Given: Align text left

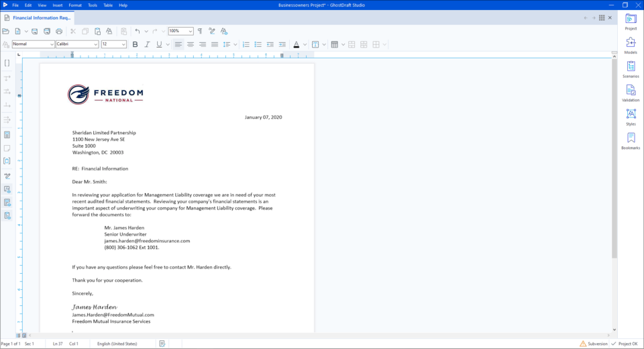Looking at the screenshot, I should (178, 44).
